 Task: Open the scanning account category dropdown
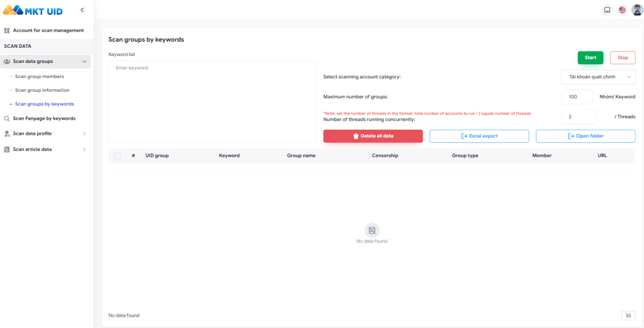tap(598, 77)
